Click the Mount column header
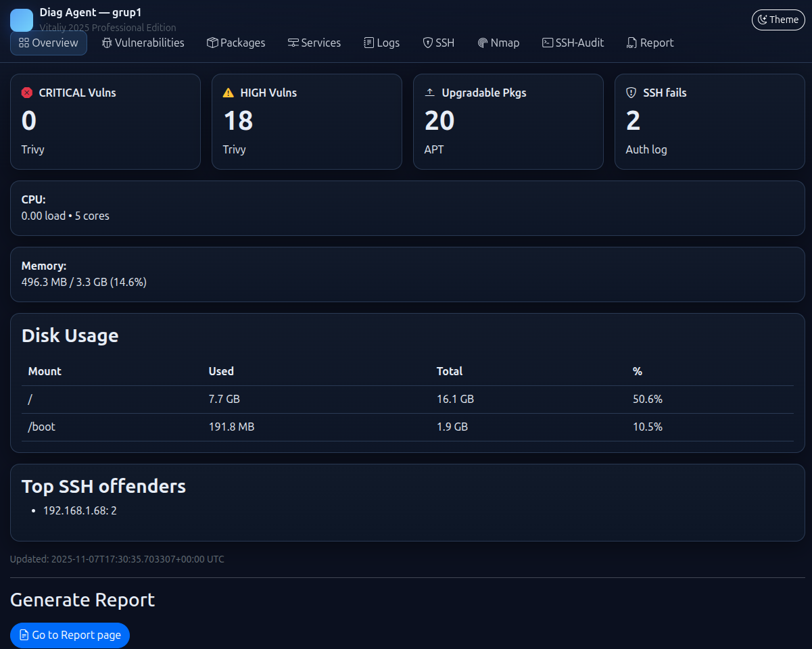The image size is (812, 649). (45, 371)
